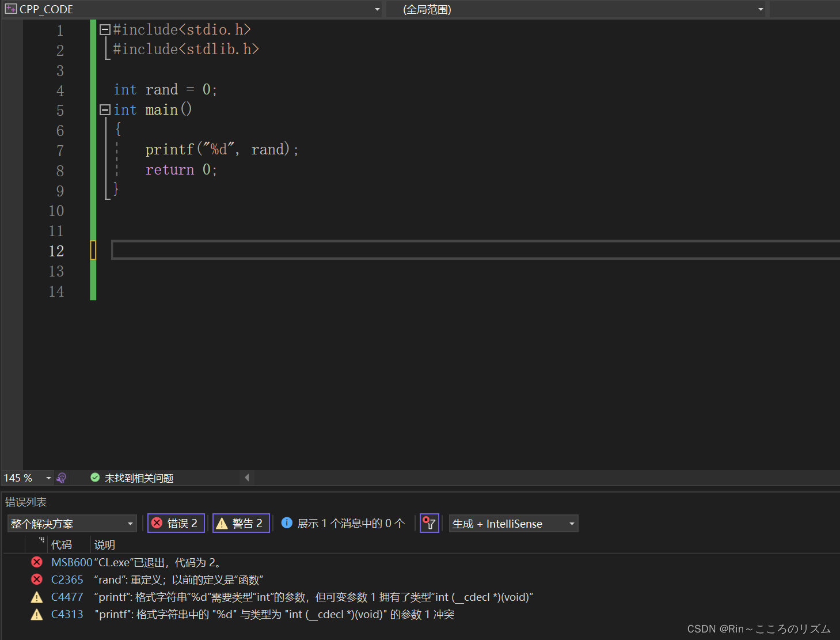840x640 pixels.
Task: Click the warning triangle beside C4477 row
Action: click(36, 597)
